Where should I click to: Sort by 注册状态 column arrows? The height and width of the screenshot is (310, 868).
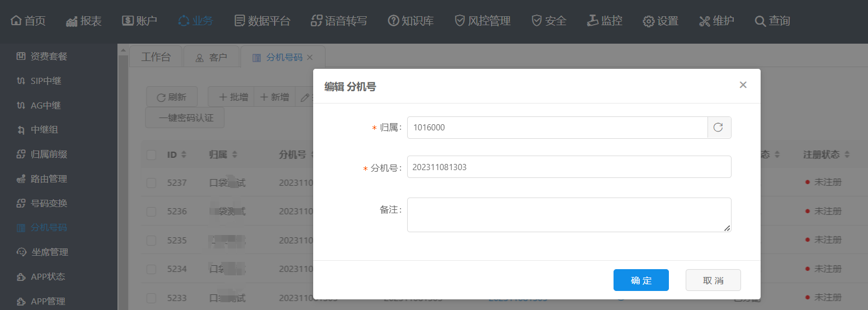tap(847, 155)
